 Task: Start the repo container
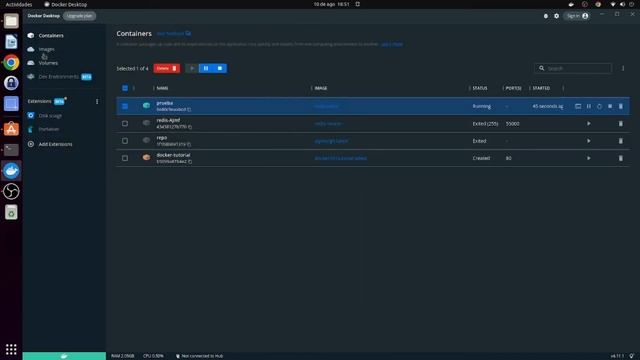coord(589,141)
